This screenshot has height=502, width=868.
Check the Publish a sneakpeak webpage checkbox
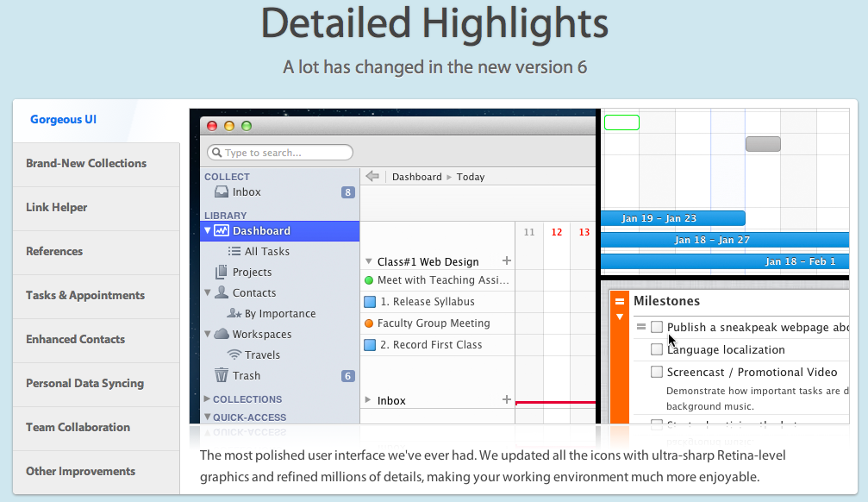pyautogui.click(x=657, y=327)
